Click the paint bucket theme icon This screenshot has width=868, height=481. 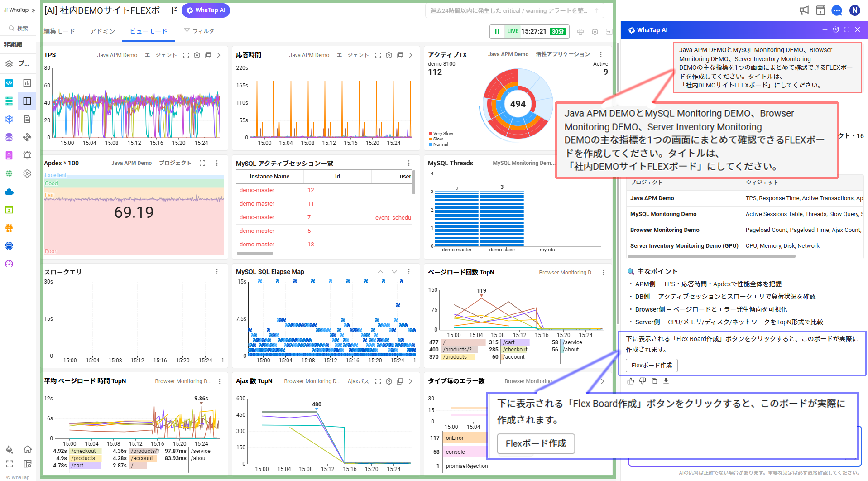coord(9,449)
